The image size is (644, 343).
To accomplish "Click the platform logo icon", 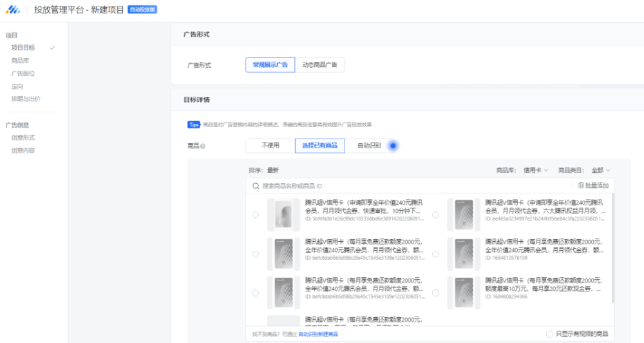I will [13, 10].
